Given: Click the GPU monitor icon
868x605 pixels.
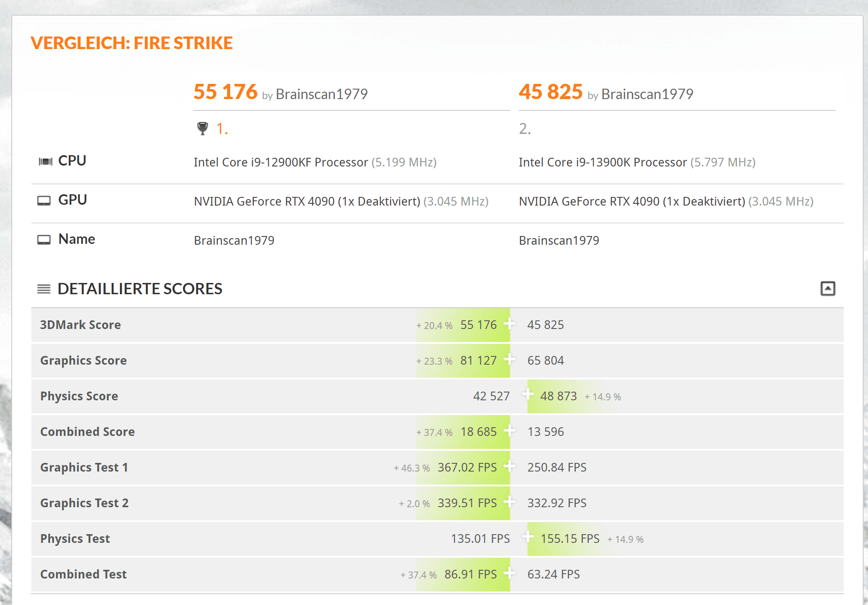Looking at the screenshot, I should tap(44, 201).
